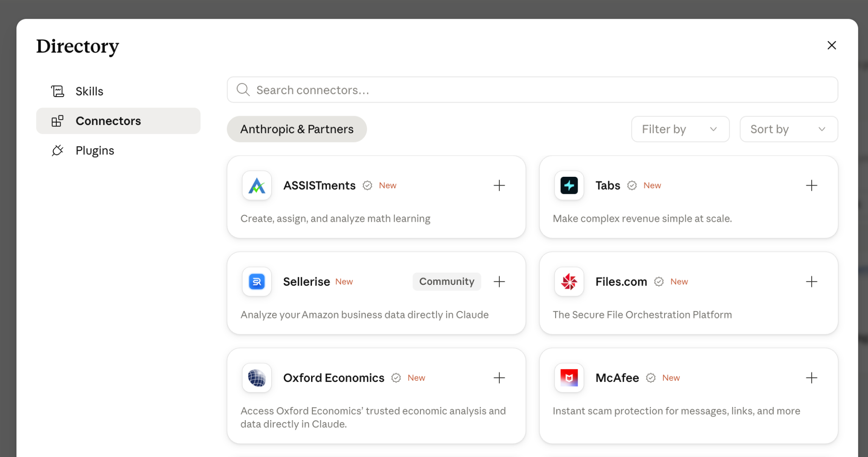Click the McAfee shield logo icon
The height and width of the screenshot is (457, 868).
[569, 378]
